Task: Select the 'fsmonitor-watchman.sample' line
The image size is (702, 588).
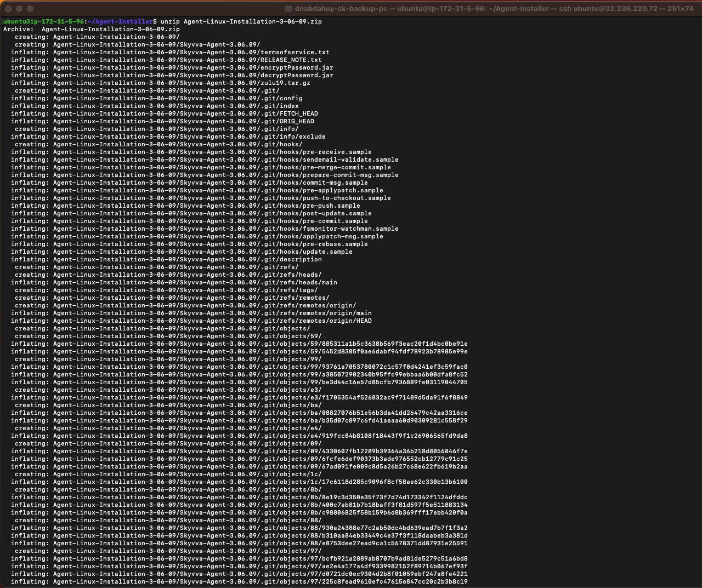Action: pos(205,229)
